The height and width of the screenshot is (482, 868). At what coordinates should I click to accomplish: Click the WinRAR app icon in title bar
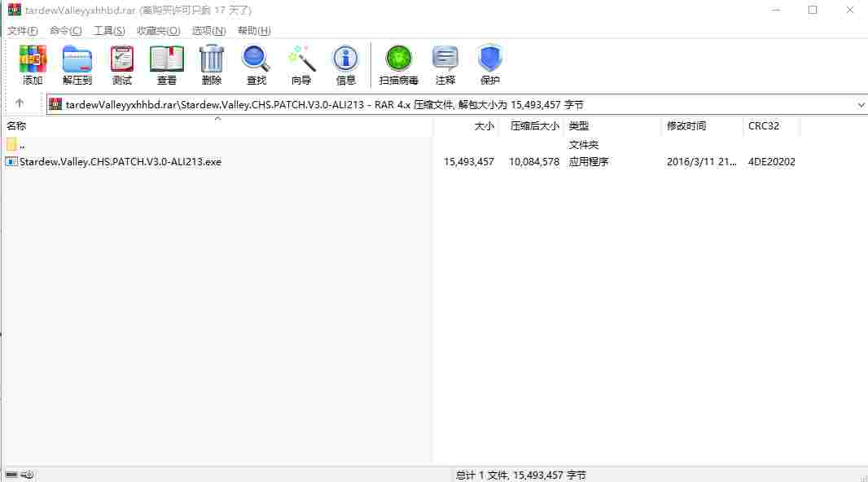[x=15, y=10]
